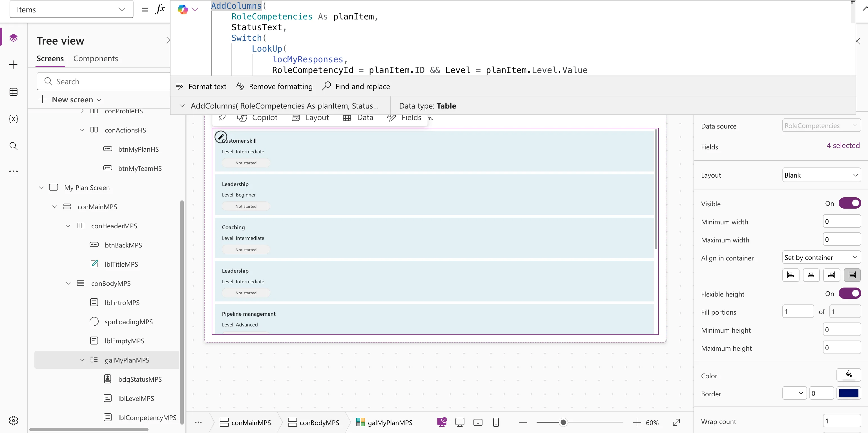The image size is (868, 433).
Task: Open the Border style dropdown
Action: [x=794, y=393]
